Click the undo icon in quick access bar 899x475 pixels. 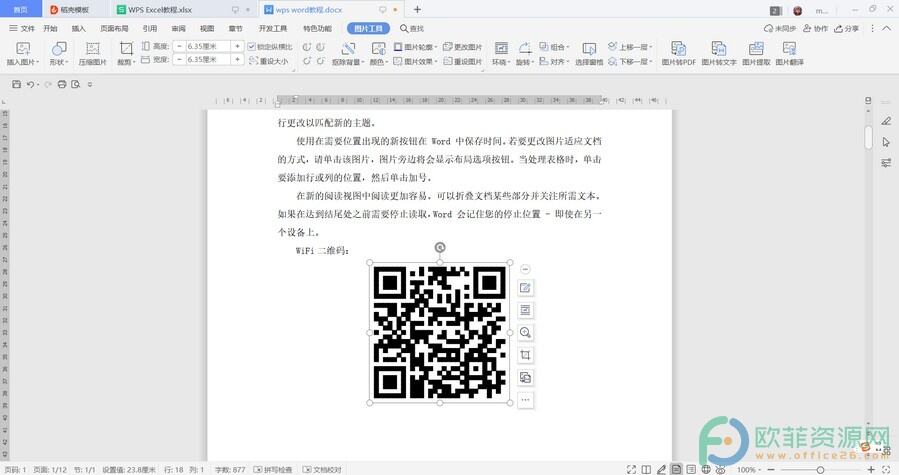[30, 84]
